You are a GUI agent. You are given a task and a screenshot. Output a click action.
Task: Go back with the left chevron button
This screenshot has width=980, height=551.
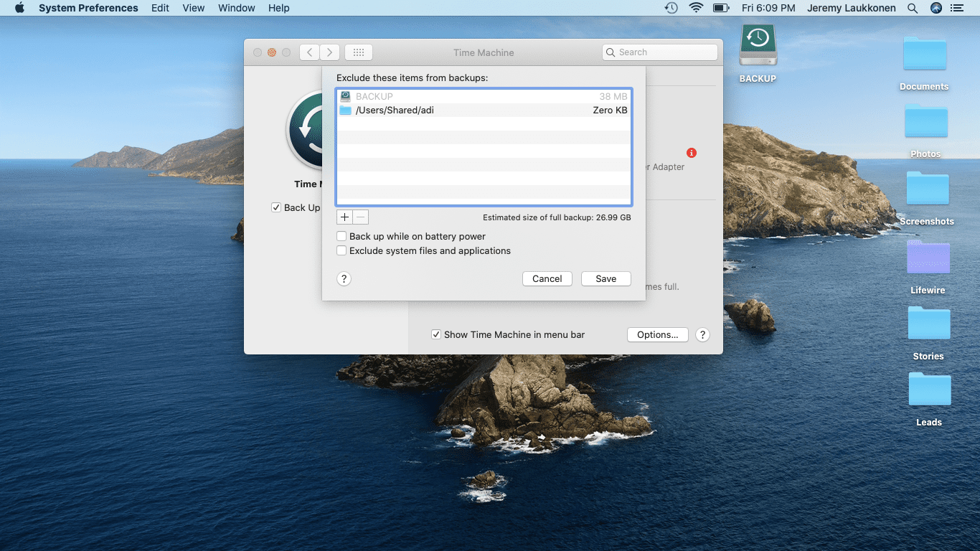309,52
